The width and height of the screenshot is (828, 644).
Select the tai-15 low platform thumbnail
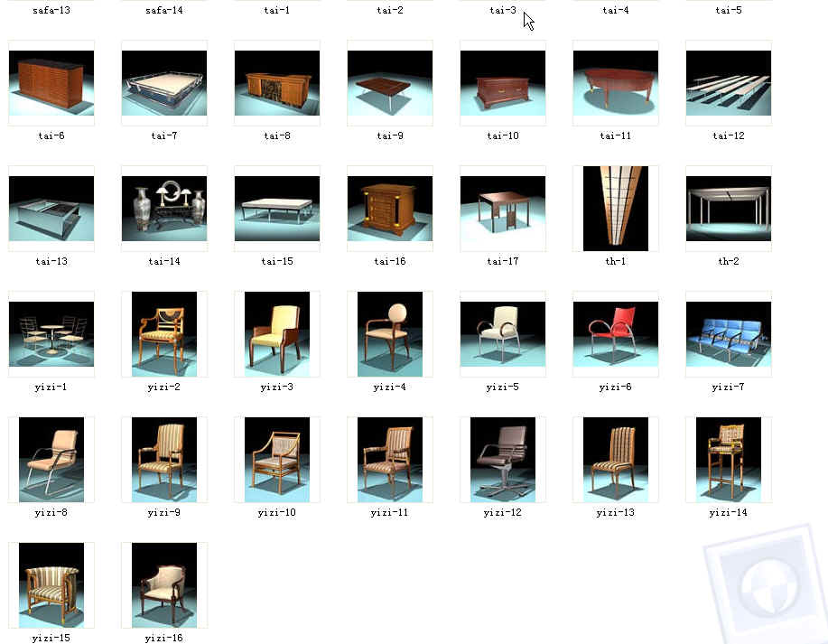(277, 209)
